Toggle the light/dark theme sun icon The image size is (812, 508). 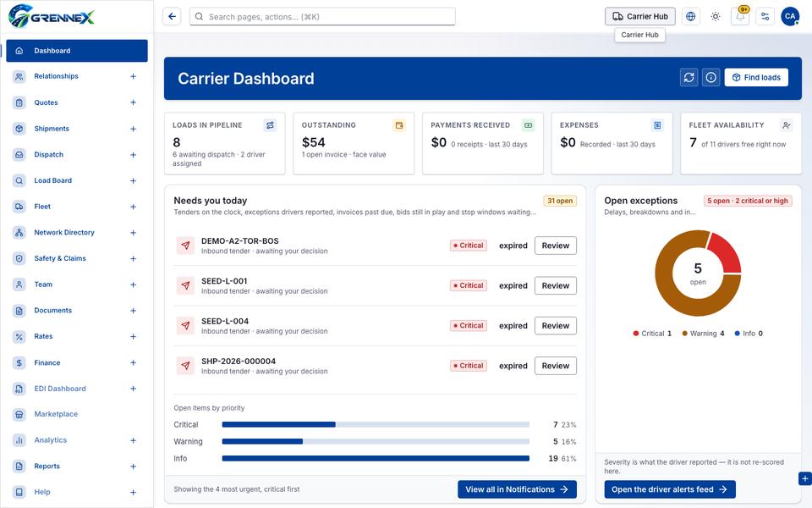point(716,17)
